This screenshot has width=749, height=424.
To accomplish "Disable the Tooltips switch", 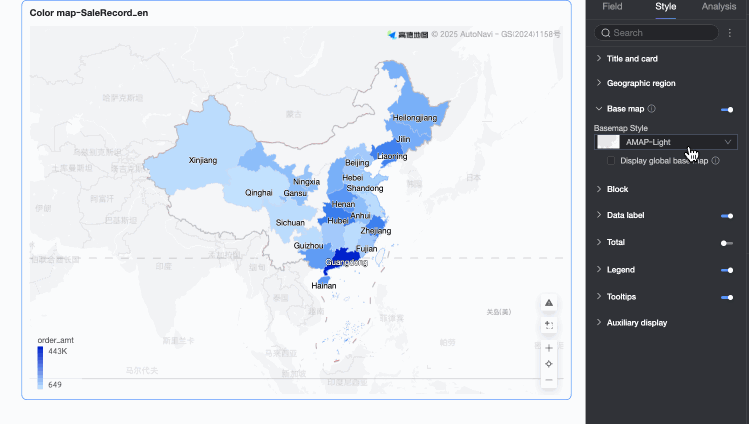I will pyautogui.click(x=727, y=297).
